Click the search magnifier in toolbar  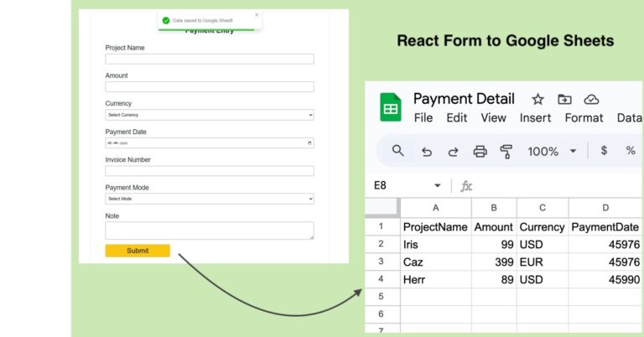pos(398,151)
